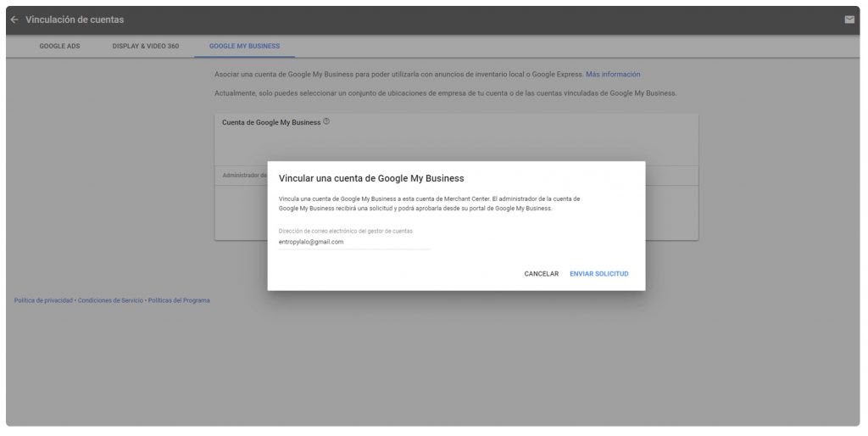The width and height of the screenshot is (868, 436).
Task: Open the Display & Video 360 tab
Action: pyautogui.click(x=145, y=46)
